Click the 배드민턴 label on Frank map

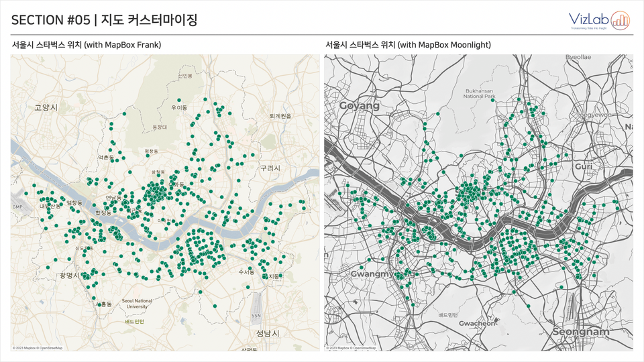pyautogui.click(x=135, y=322)
